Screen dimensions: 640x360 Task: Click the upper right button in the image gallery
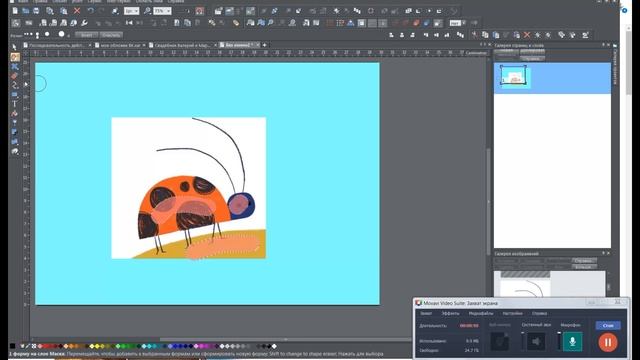point(584,260)
